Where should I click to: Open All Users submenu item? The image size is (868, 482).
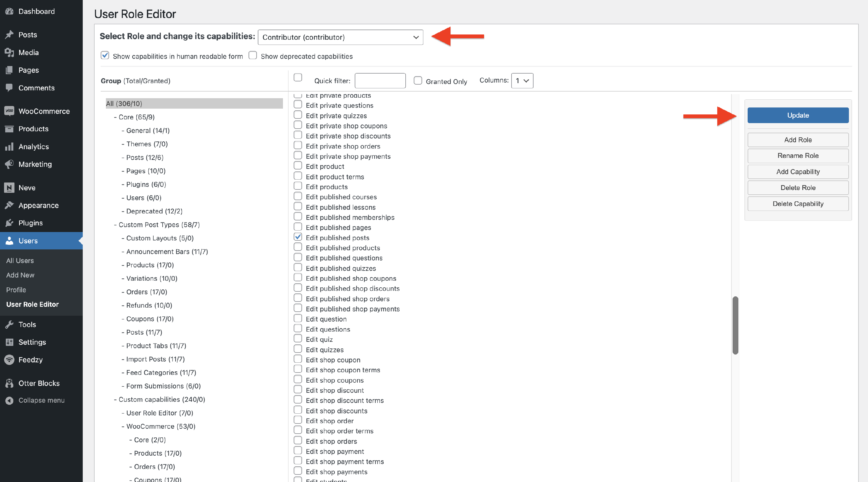[20, 260]
